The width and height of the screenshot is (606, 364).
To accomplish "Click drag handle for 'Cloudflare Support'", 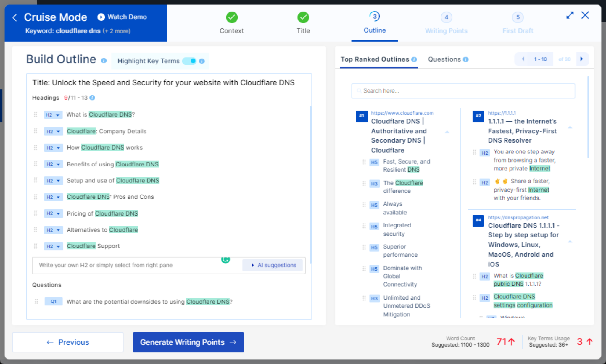I will pos(36,246).
